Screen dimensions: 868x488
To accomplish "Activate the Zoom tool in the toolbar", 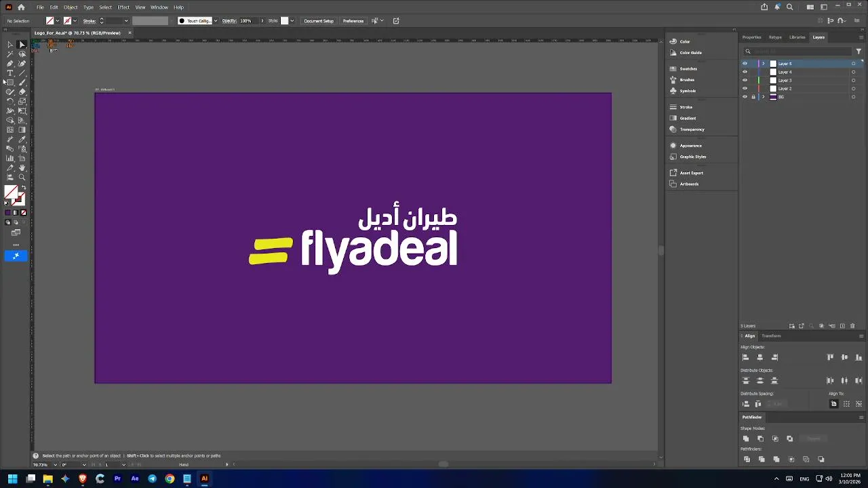I will pos(22,177).
